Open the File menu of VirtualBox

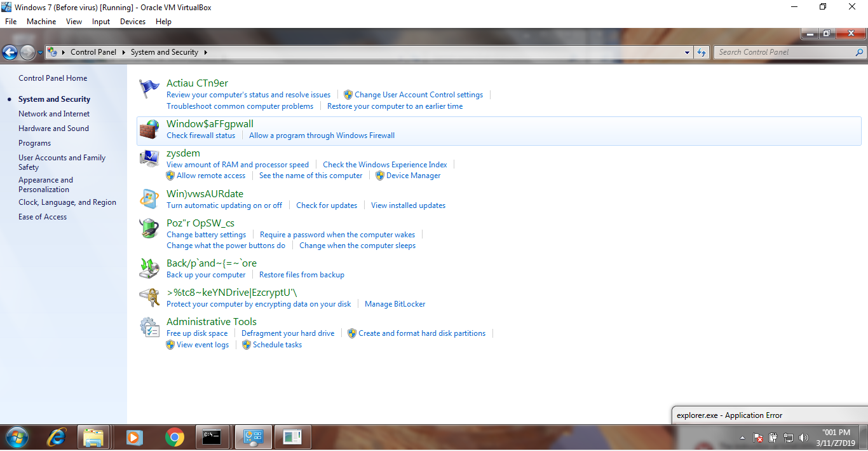point(11,22)
